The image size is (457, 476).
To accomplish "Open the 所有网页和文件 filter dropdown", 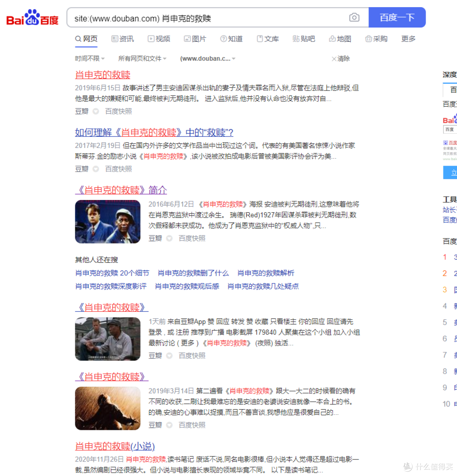I will click(x=142, y=58).
